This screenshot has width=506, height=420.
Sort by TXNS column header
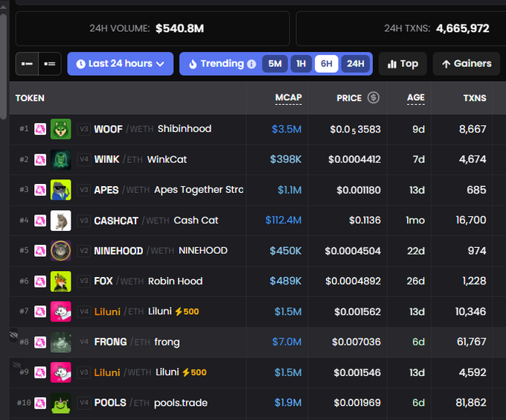coord(475,98)
